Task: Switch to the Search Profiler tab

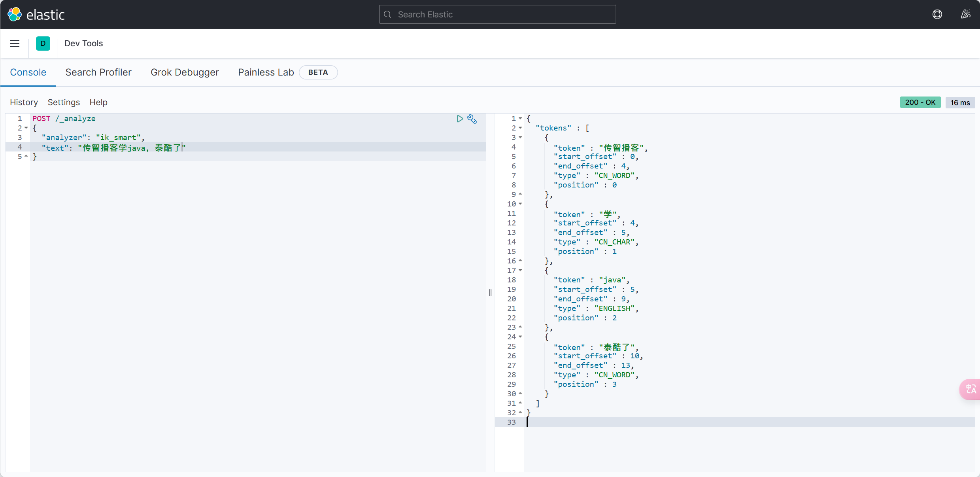Action: pyautogui.click(x=98, y=72)
